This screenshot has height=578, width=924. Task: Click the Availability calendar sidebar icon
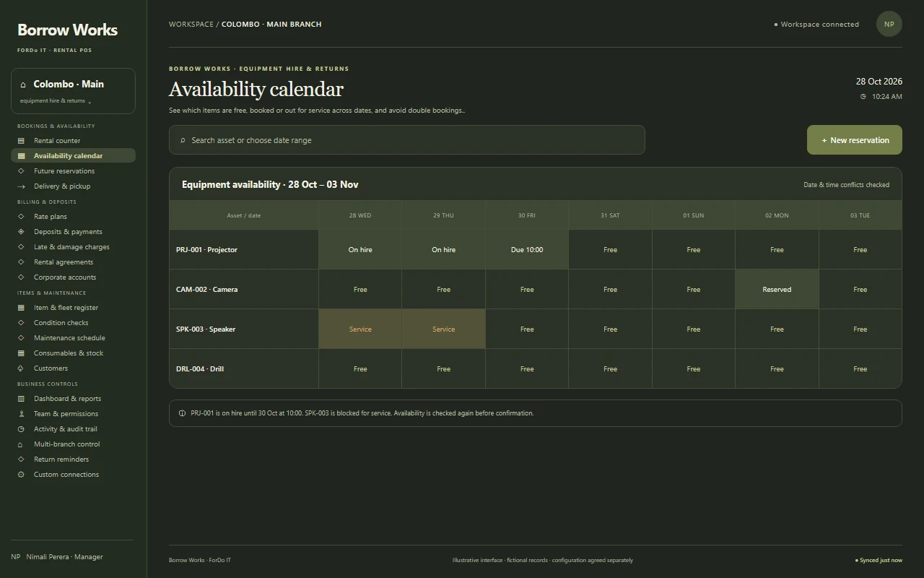coord(21,156)
